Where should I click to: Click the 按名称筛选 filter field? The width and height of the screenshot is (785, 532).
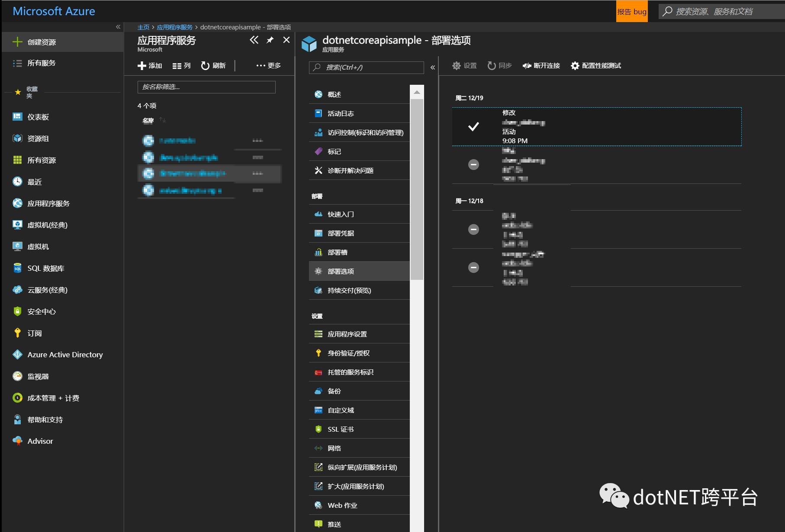coord(206,87)
